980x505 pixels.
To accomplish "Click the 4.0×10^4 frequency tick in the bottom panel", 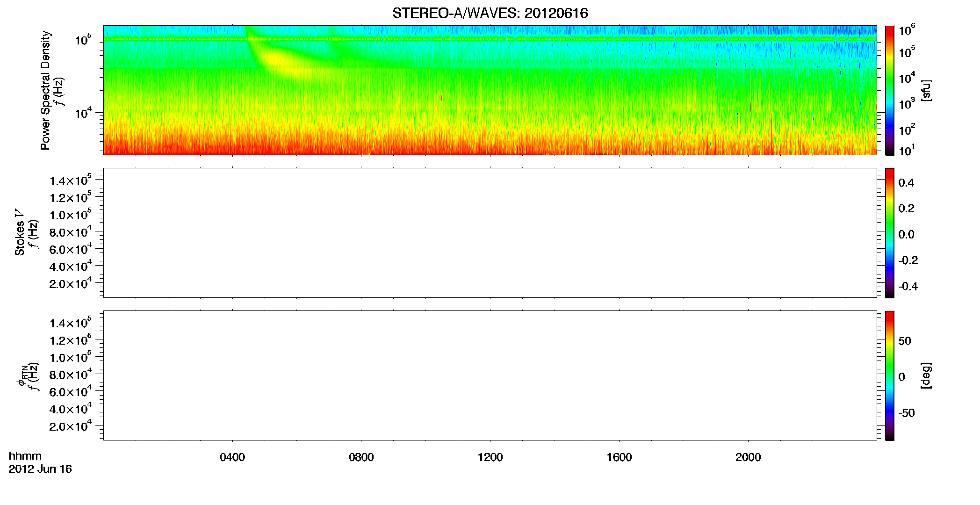I will pyautogui.click(x=71, y=408).
